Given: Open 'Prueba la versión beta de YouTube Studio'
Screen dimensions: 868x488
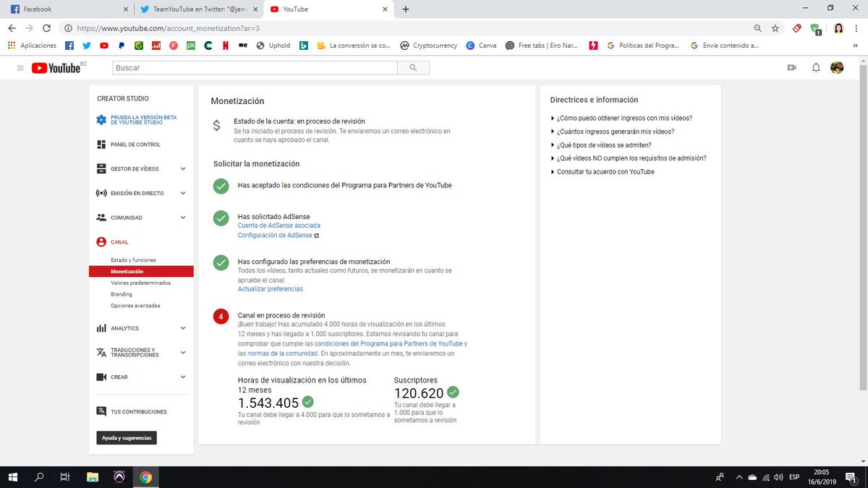Looking at the screenshot, I should (143, 120).
